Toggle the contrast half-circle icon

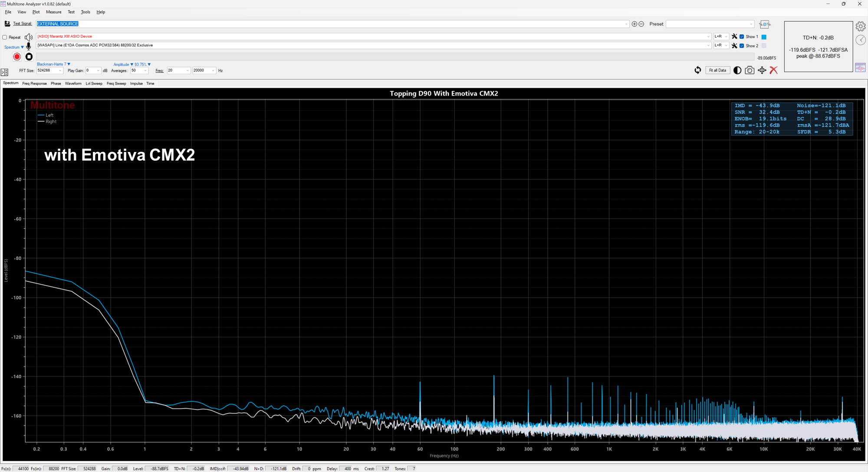(x=737, y=70)
